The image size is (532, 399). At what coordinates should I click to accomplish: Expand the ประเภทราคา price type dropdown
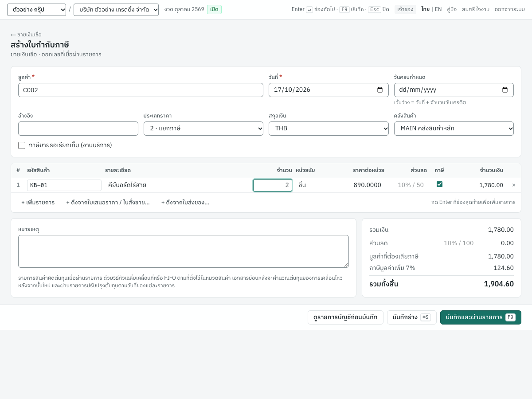(203, 129)
